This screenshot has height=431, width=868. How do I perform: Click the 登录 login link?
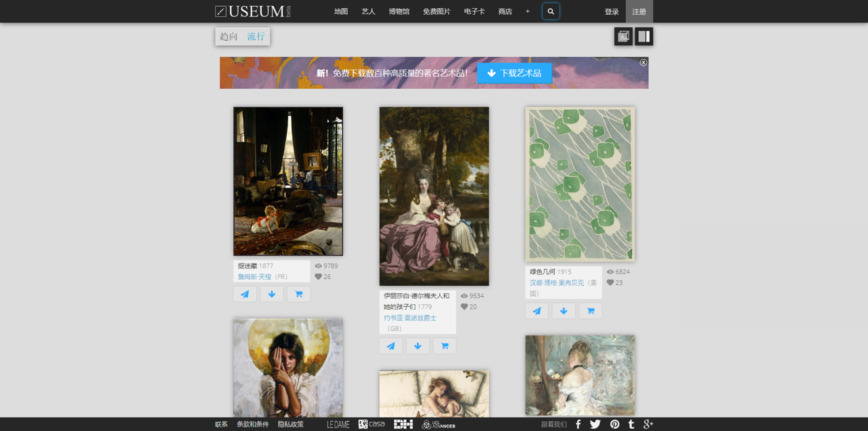coord(612,12)
